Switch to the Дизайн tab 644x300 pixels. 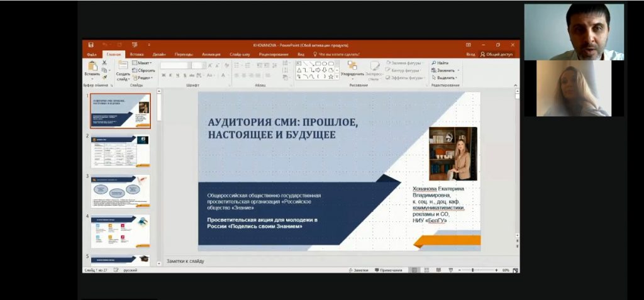(159, 54)
